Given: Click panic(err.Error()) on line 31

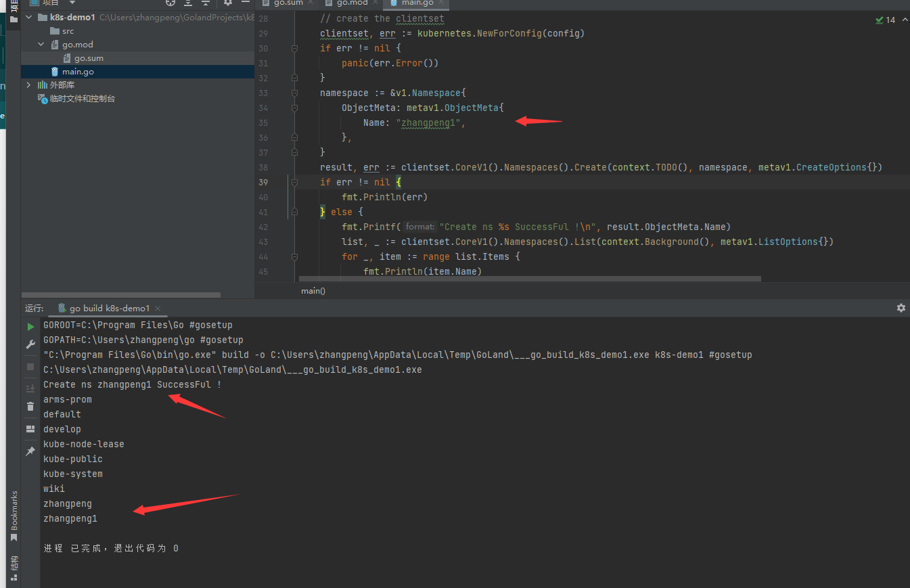Looking at the screenshot, I should pos(390,64).
